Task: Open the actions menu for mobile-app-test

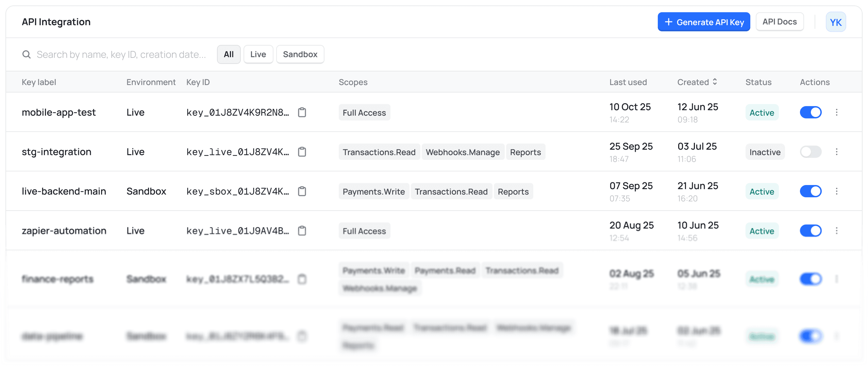Action: [837, 112]
